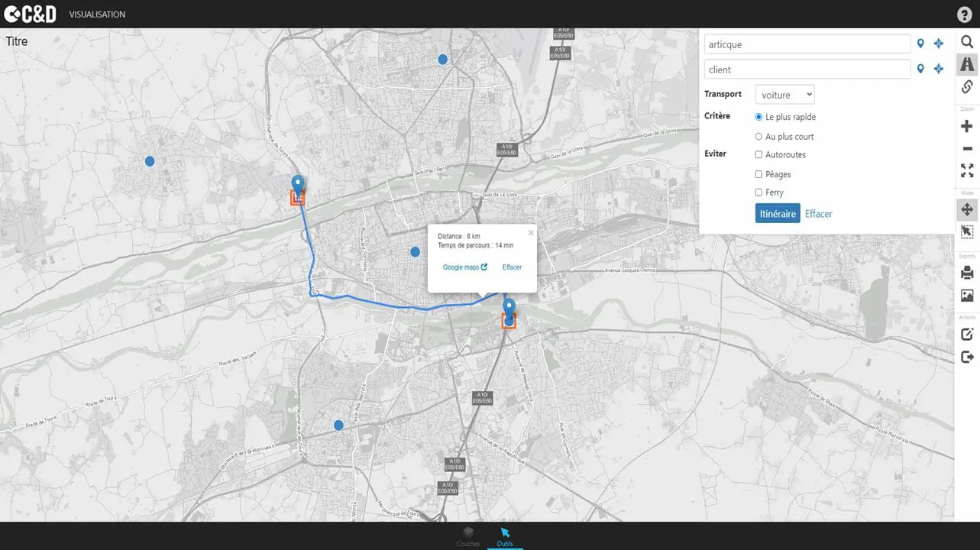Image resolution: width=980 pixels, height=550 pixels.
Task: Open the Transport voiture dropdown
Action: point(784,95)
